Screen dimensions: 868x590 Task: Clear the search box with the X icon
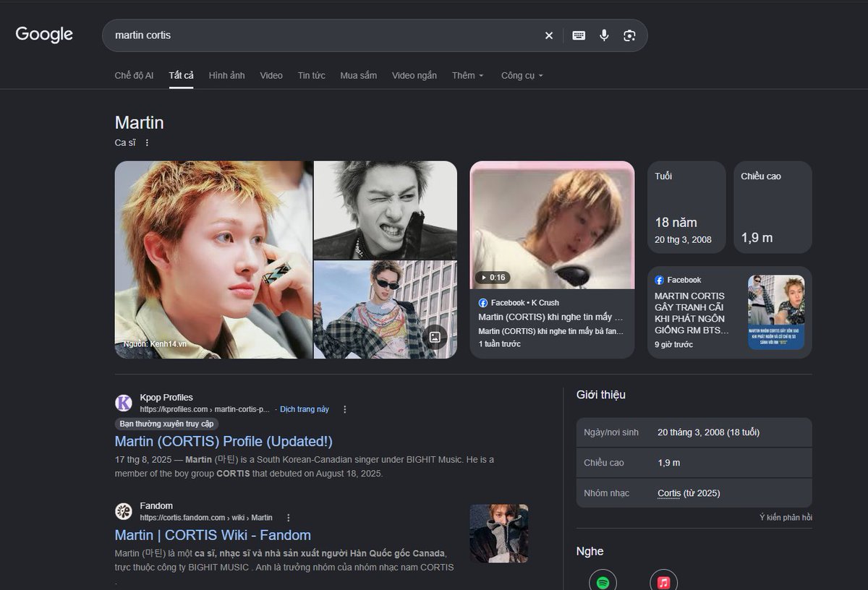coord(548,35)
